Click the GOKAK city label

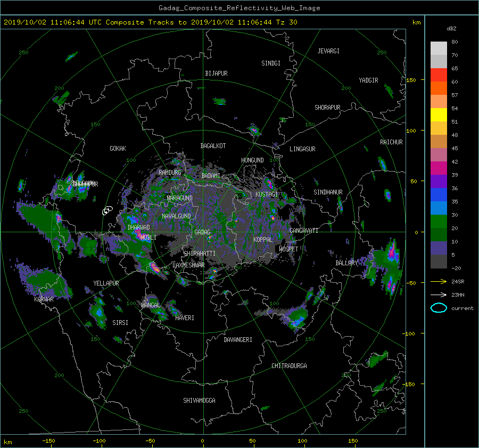point(118,148)
